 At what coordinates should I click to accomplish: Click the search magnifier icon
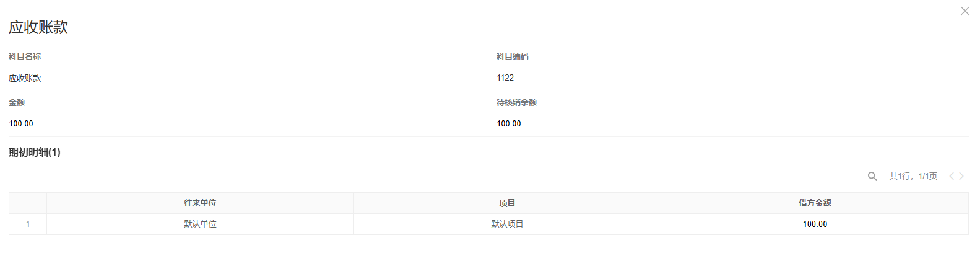872,177
